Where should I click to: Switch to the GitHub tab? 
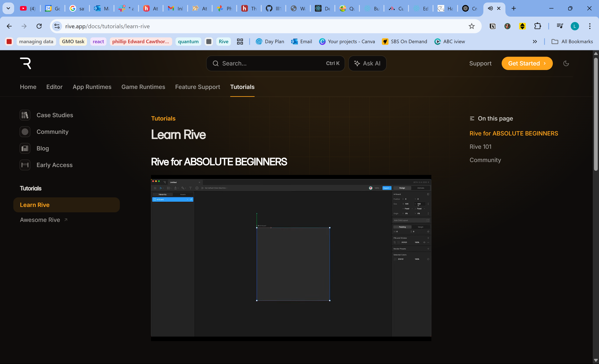click(x=274, y=9)
